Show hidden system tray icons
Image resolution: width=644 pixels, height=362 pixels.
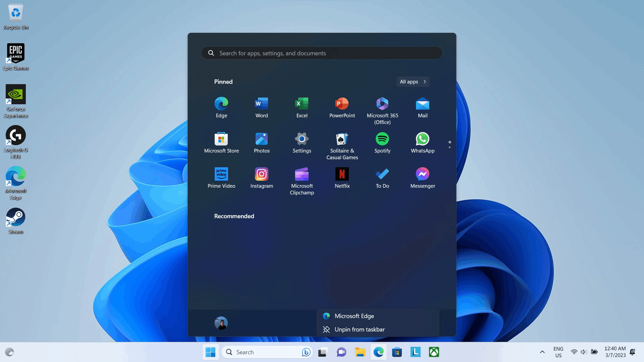(542, 352)
